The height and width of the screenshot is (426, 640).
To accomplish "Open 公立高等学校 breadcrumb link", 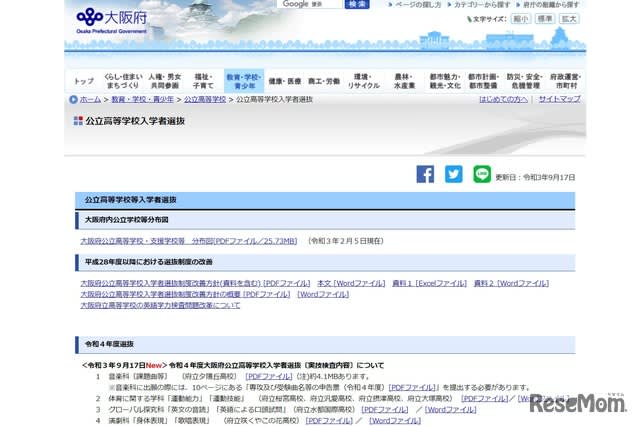I will 204,99.
